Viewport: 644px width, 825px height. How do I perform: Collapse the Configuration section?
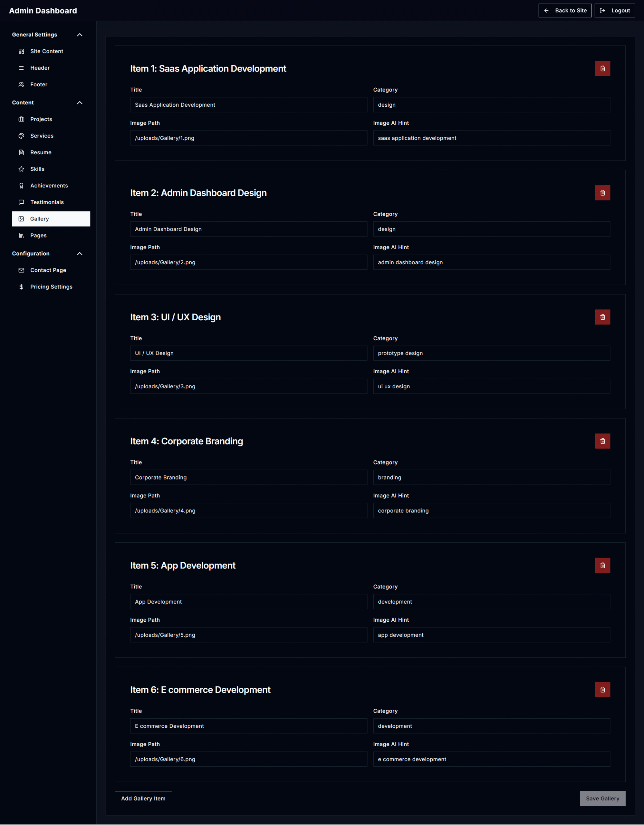point(80,254)
